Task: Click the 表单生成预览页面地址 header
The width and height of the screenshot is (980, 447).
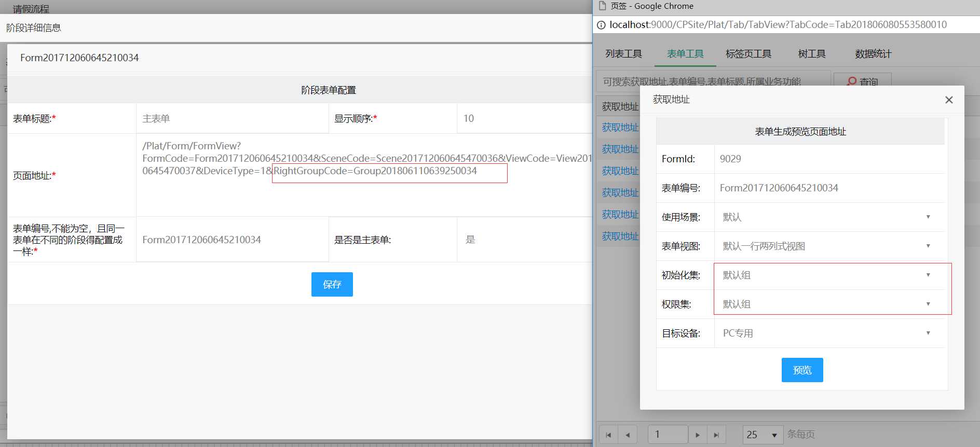Action: pos(800,132)
